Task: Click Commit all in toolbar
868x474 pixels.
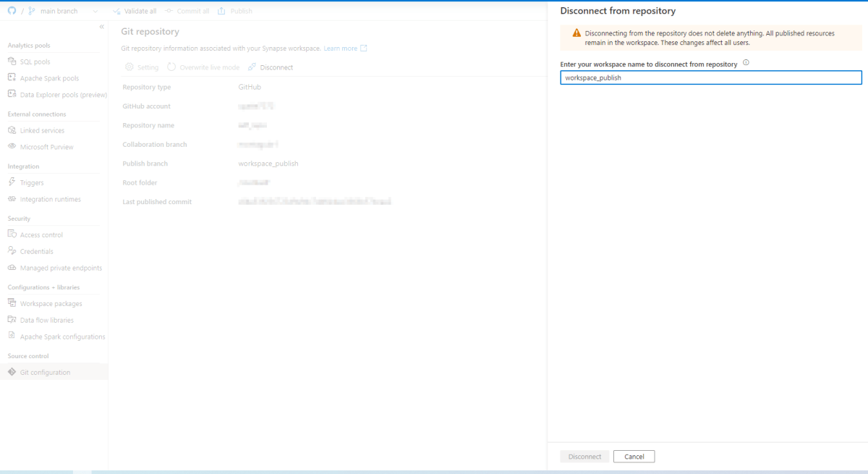Action: (x=187, y=11)
